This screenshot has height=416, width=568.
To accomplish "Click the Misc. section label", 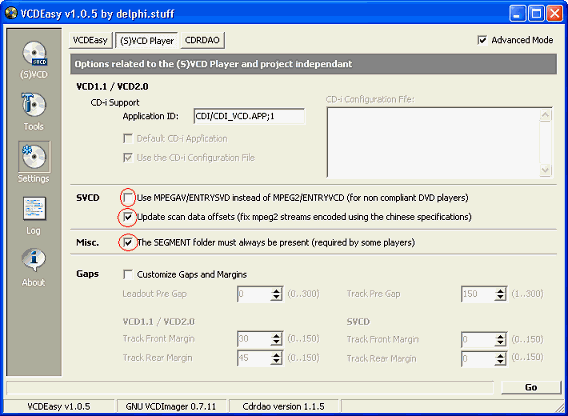I will click(x=87, y=242).
